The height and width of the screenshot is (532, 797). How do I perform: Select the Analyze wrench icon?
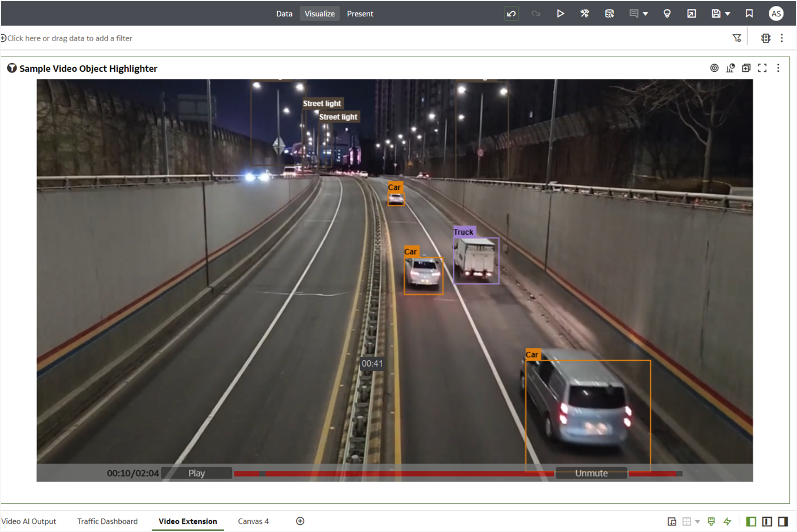[x=585, y=13]
